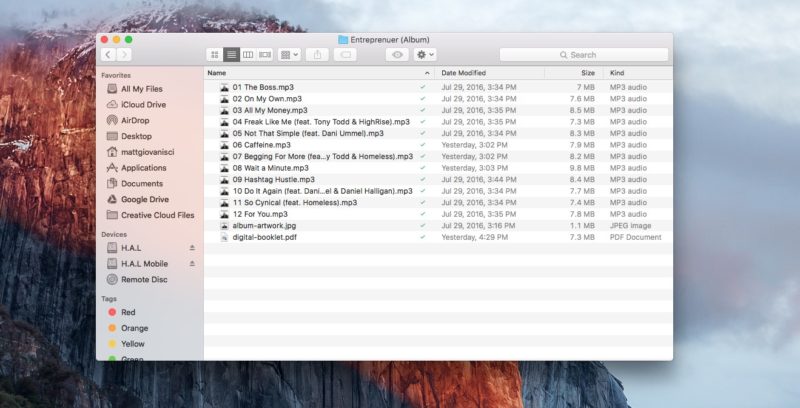800x408 pixels.
Task: Toggle sort direction arrow in Name column
Action: point(427,73)
